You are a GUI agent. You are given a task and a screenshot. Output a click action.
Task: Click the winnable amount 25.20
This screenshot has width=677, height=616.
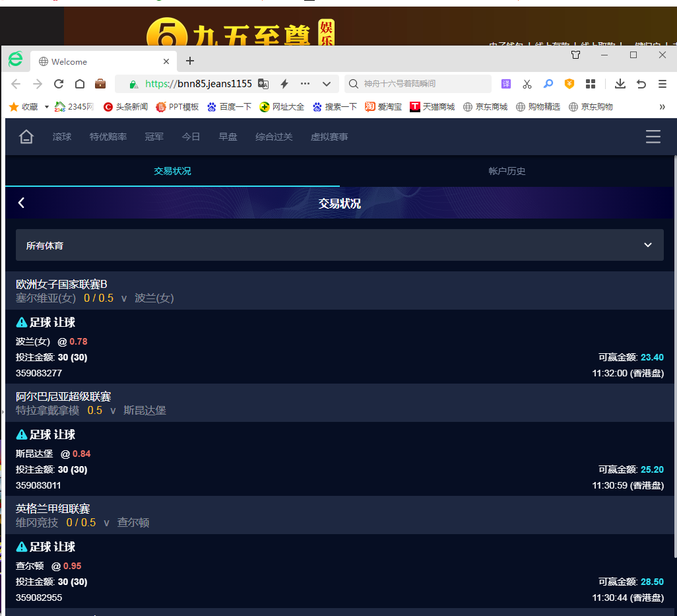(652, 469)
